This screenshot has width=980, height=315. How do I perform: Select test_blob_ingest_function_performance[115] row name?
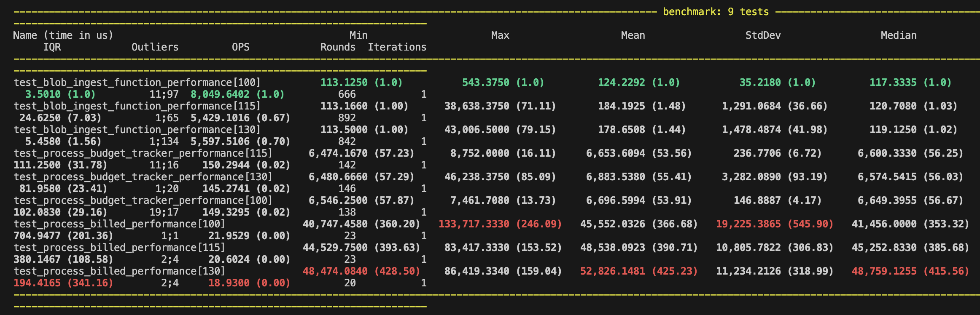(137, 106)
